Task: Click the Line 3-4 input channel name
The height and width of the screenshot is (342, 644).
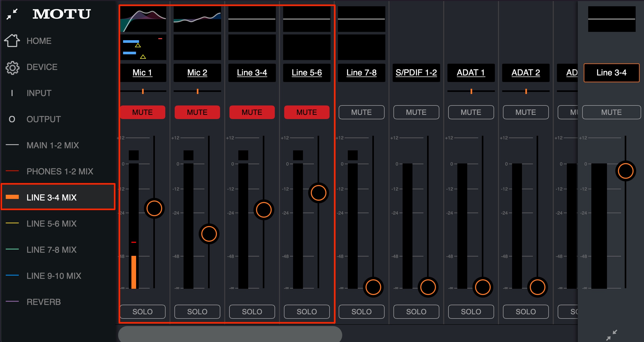Action: pyautogui.click(x=252, y=73)
